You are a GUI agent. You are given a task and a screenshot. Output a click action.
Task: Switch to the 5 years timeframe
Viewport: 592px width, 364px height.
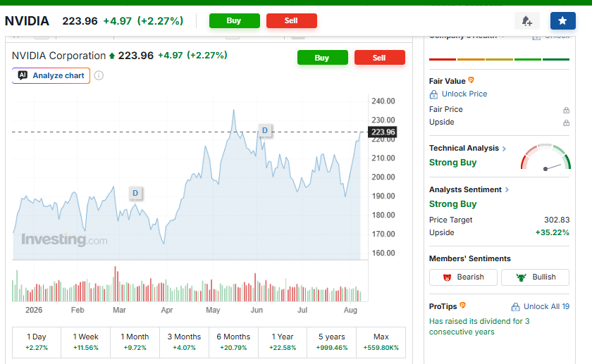tap(331, 342)
